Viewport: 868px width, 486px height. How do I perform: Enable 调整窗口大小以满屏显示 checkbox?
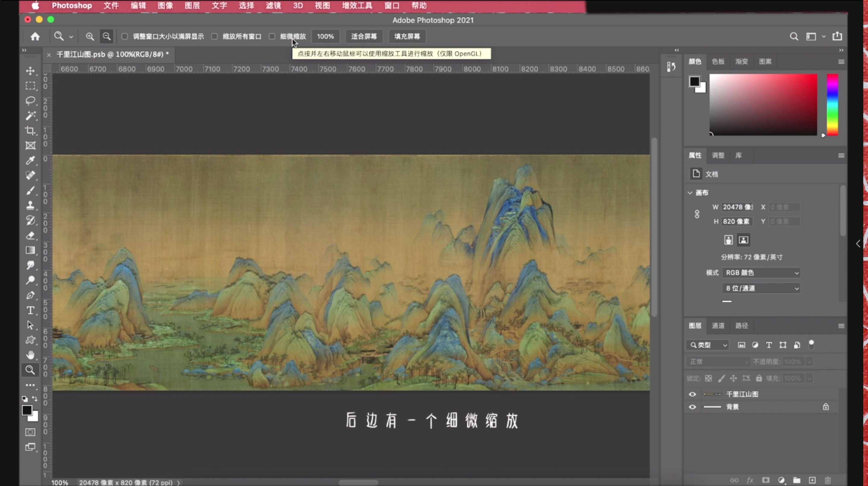point(125,36)
